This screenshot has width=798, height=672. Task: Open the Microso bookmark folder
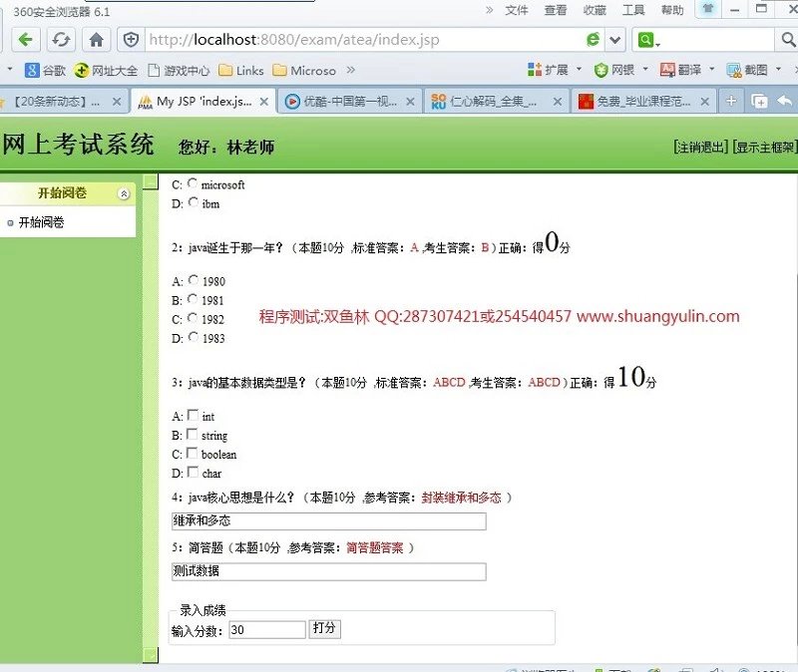point(304,70)
